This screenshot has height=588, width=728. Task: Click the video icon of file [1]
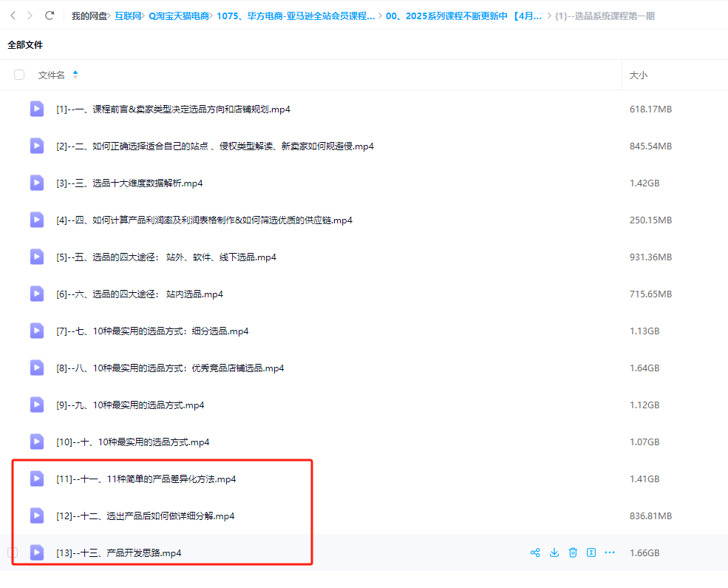37,109
